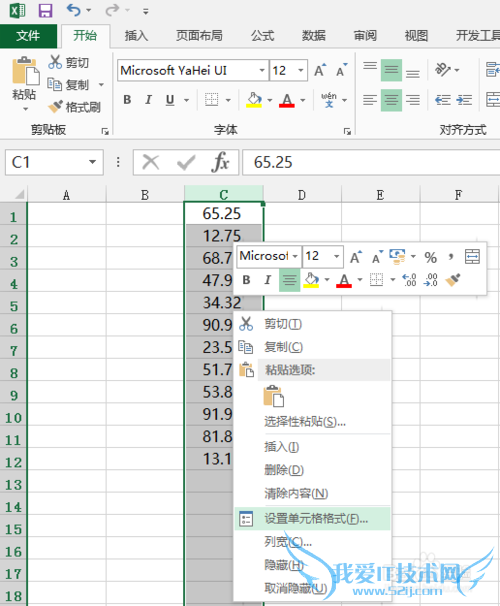500x606 pixels.
Task: Choose 剪切(T) in context menu
Action: click(312, 324)
